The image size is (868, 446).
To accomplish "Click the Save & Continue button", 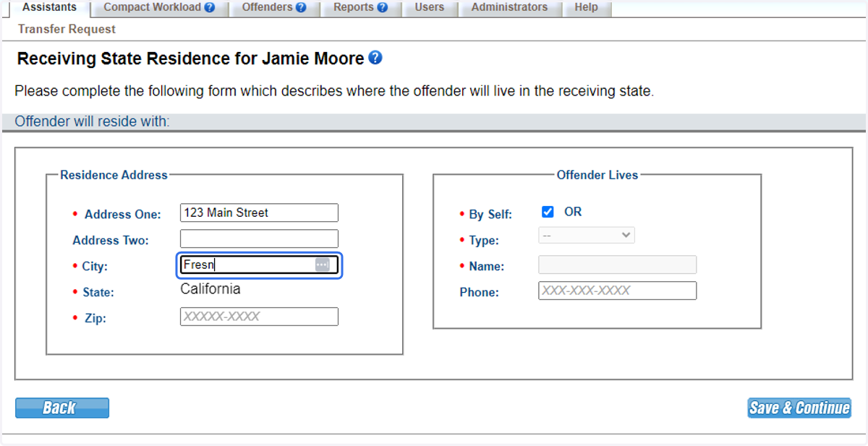I will [x=799, y=408].
